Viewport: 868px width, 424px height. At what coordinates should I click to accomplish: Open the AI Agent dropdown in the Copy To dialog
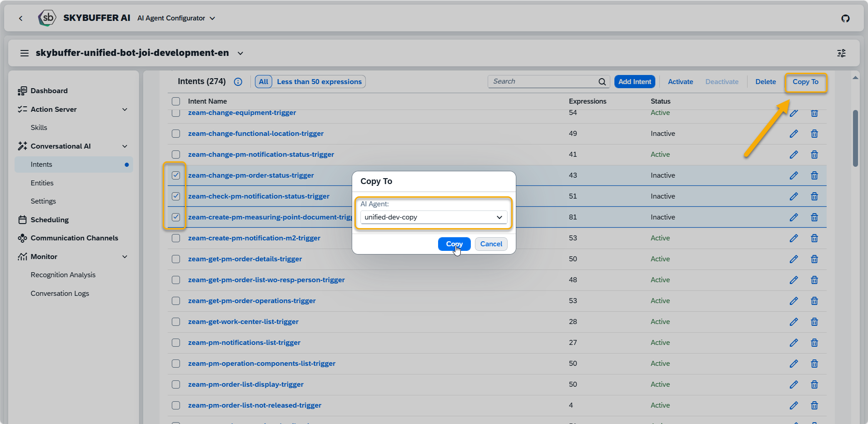[434, 217]
